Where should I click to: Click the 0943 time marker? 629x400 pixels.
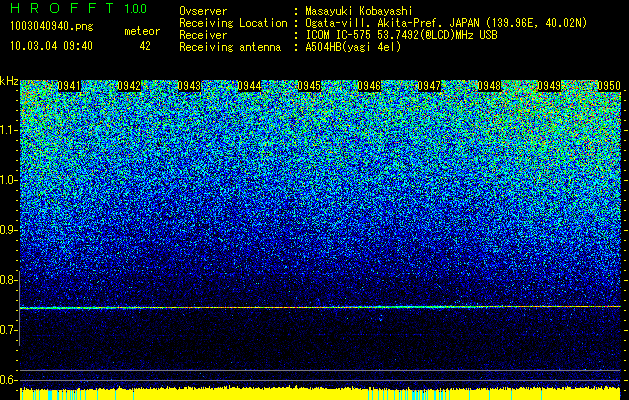tap(189, 86)
